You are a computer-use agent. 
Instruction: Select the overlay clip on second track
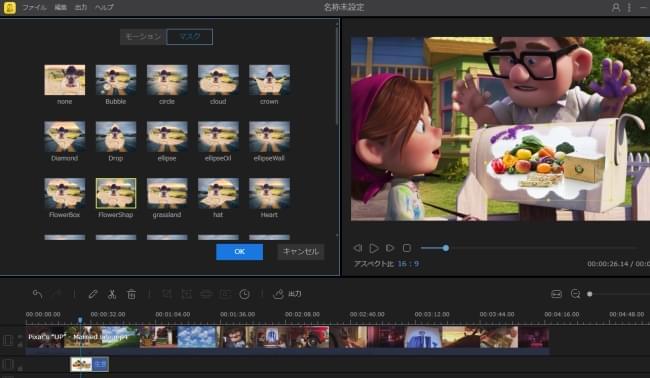pyautogui.click(x=90, y=364)
